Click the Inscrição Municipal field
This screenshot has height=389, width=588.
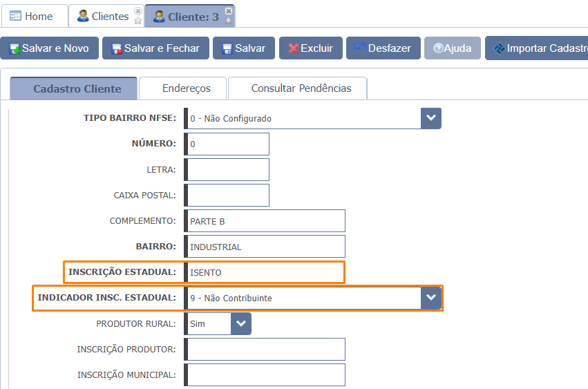pyautogui.click(x=266, y=374)
